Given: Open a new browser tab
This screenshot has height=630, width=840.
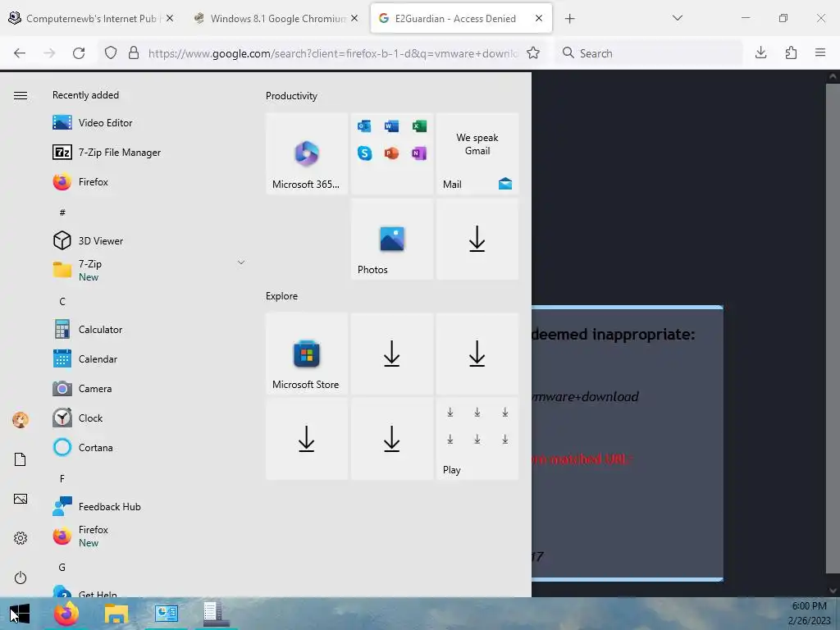Looking at the screenshot, I should 569,19.
